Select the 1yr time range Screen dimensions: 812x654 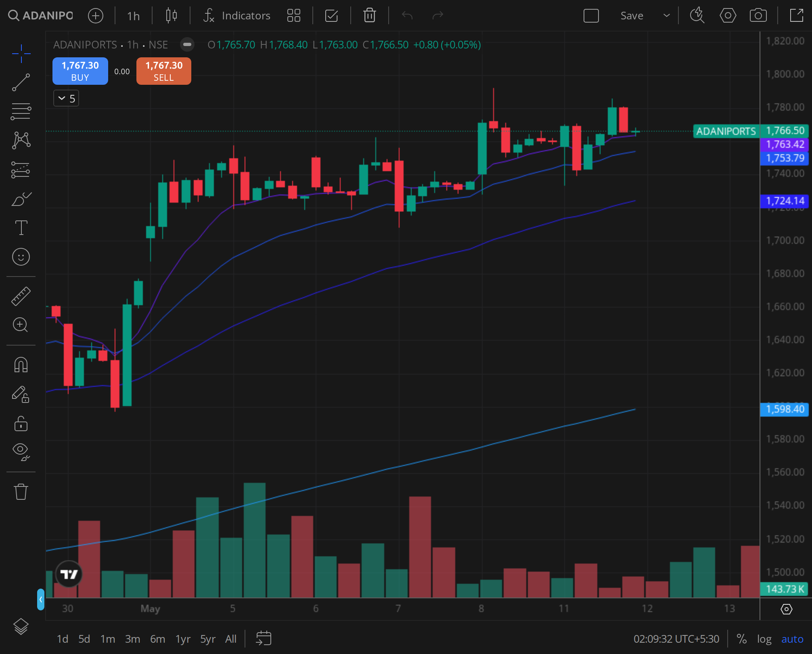(x=183, y=639)
